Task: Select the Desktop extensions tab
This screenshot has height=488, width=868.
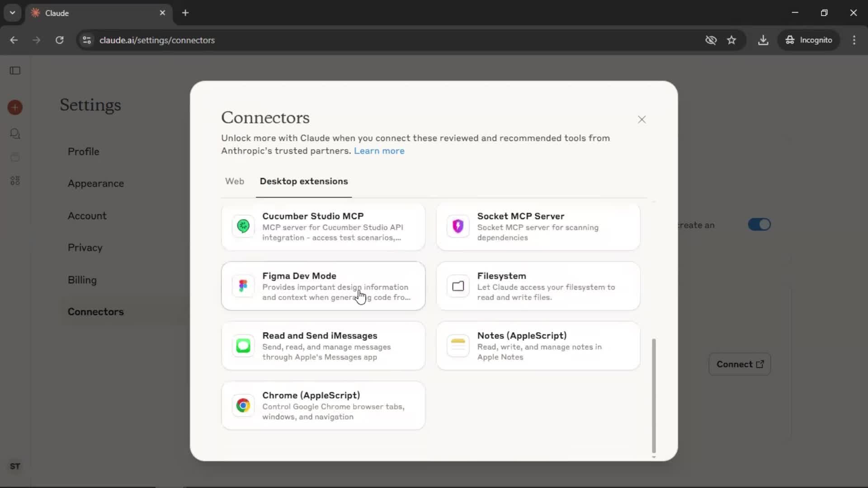Action: [304, 181]
